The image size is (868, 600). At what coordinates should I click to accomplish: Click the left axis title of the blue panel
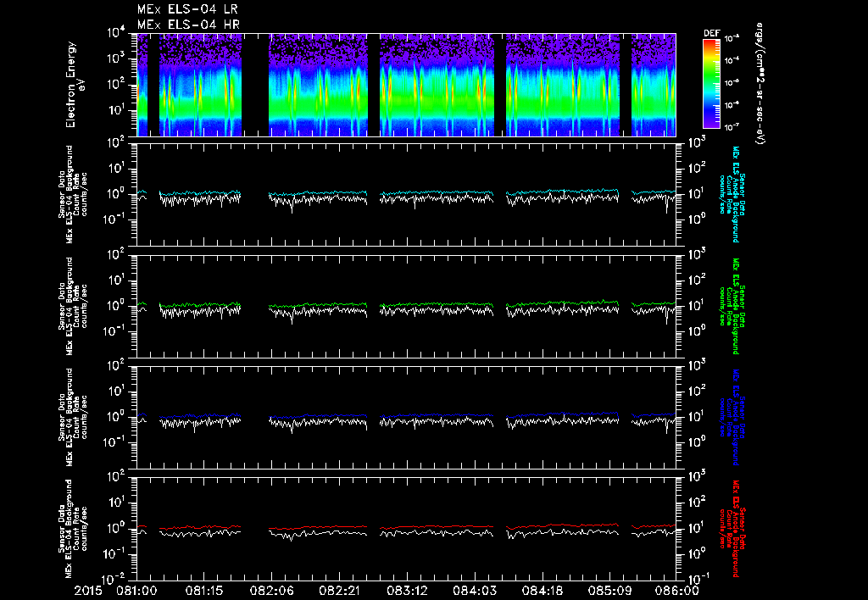pos(73,417)
